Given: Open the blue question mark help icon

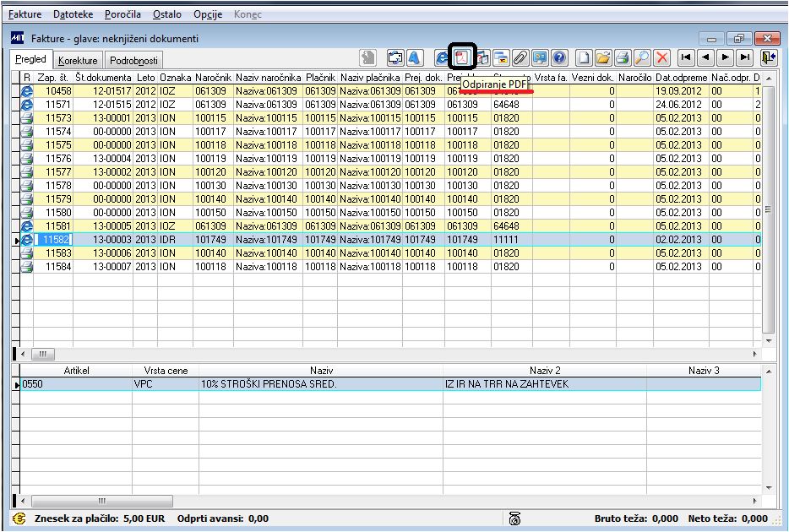Looking at the screenshot, I should pyautogui.click(x=559, y=57).
